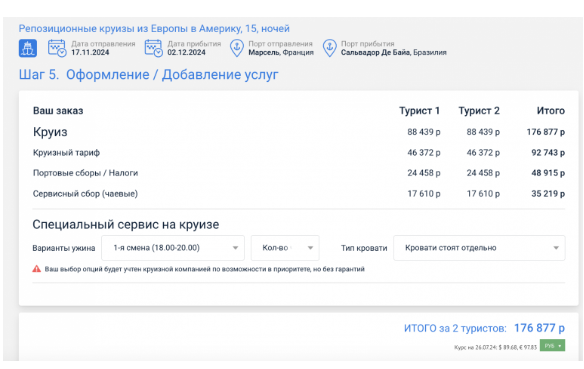Screen dimensions: 584x369
Task: Click the arrival port anchor pin icon
Action: [330, 48]
